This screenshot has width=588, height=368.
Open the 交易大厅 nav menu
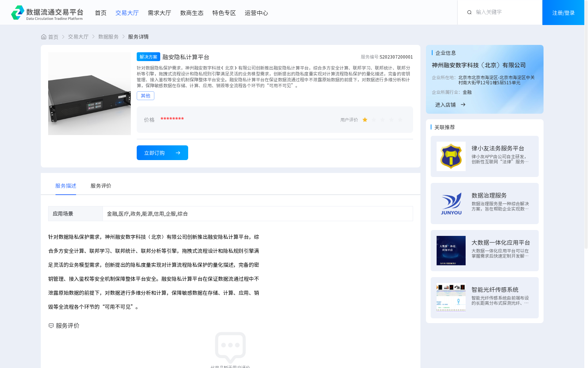pos(127,13)
